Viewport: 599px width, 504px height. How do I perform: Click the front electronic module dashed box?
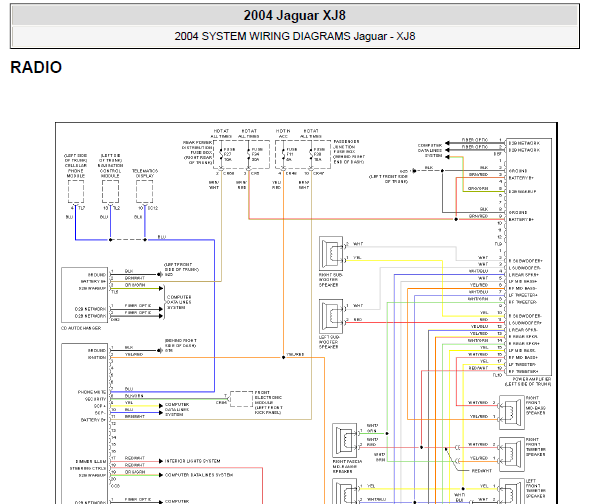click(x=241, y=399)
